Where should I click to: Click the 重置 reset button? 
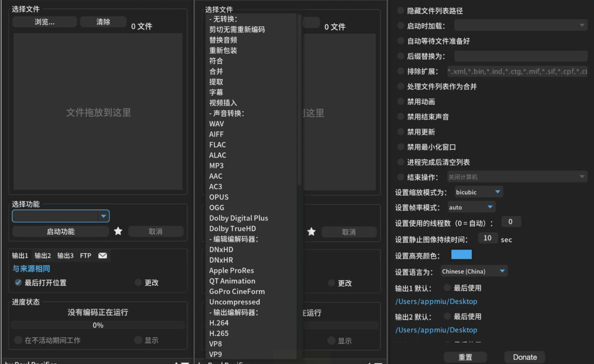465,357
